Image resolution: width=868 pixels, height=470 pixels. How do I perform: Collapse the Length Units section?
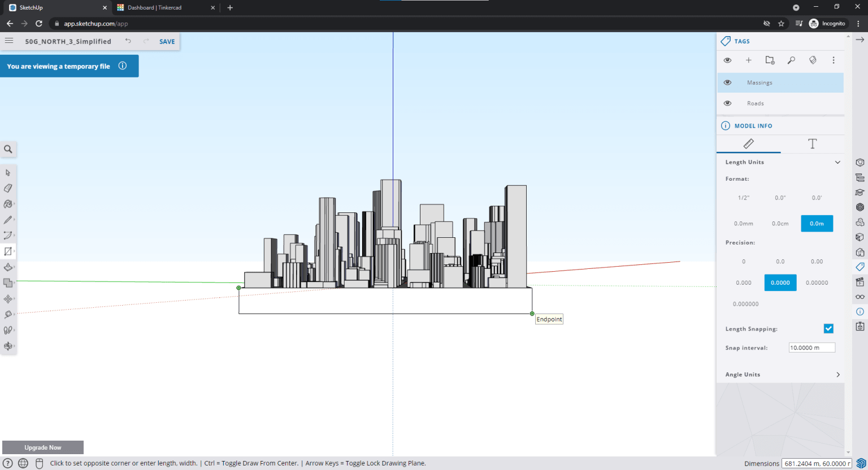coord(837,162)
